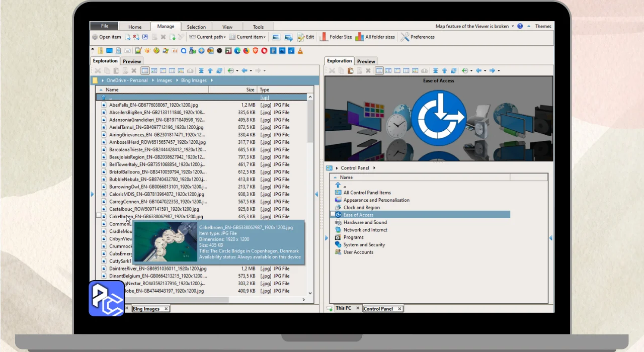Image resolution: width=644 pixels, height=352 pixels.
Task: Click the blue help question mark icon
Action: point(520,26)
